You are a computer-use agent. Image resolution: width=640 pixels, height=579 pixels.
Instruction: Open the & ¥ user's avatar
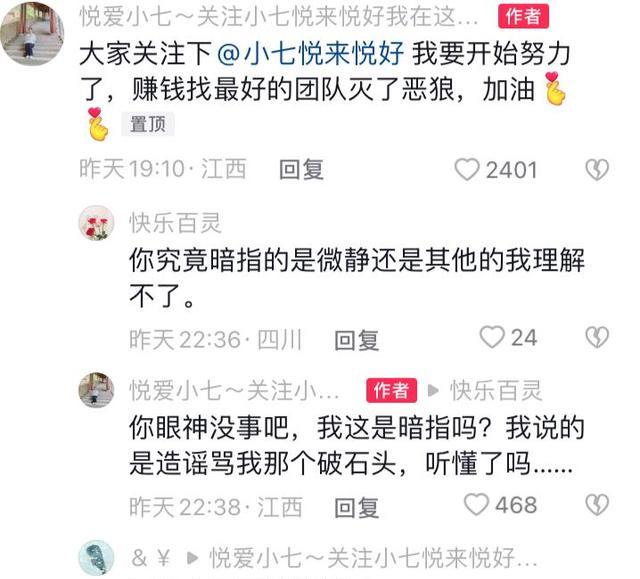click(96, 558)
